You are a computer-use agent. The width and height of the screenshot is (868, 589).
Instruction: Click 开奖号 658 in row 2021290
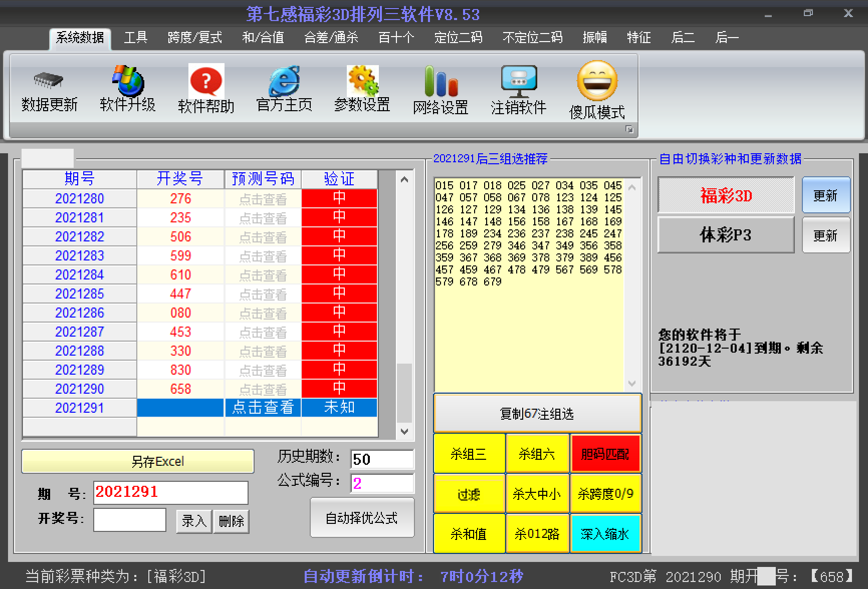pyautogui.click(x=180, y=389)
